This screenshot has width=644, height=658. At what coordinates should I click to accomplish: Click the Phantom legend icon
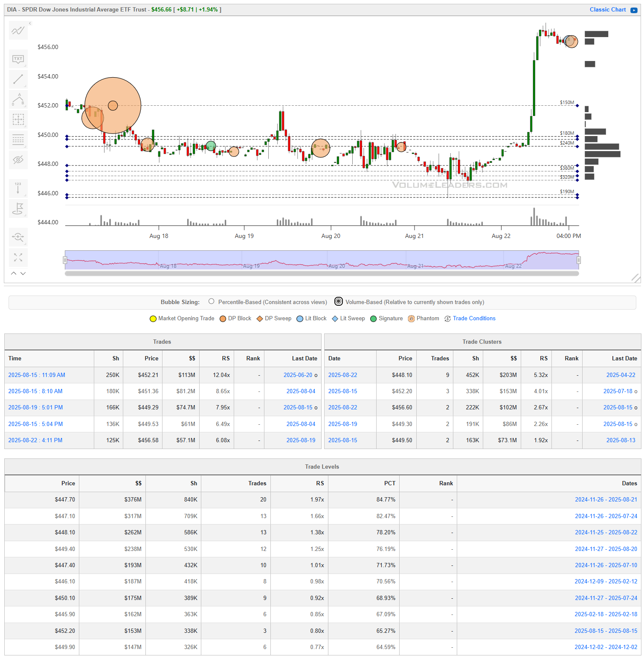[411, 319]
